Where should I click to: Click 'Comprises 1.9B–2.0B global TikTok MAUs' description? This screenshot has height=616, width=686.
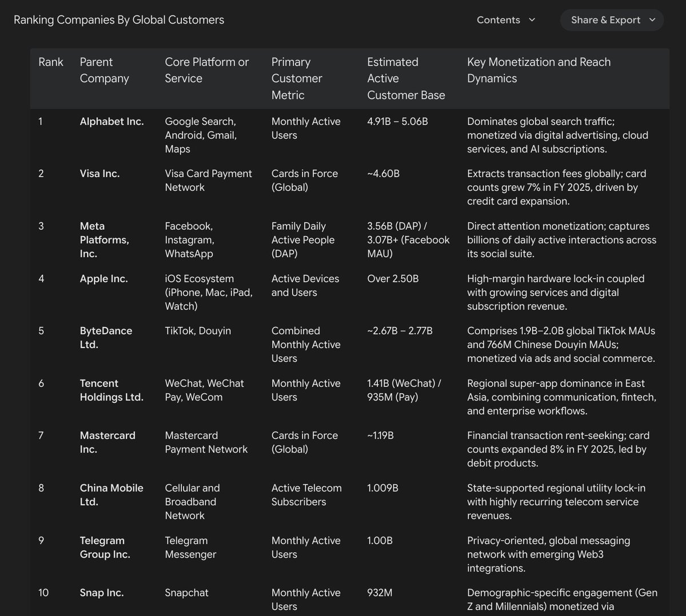coord(561,345)
